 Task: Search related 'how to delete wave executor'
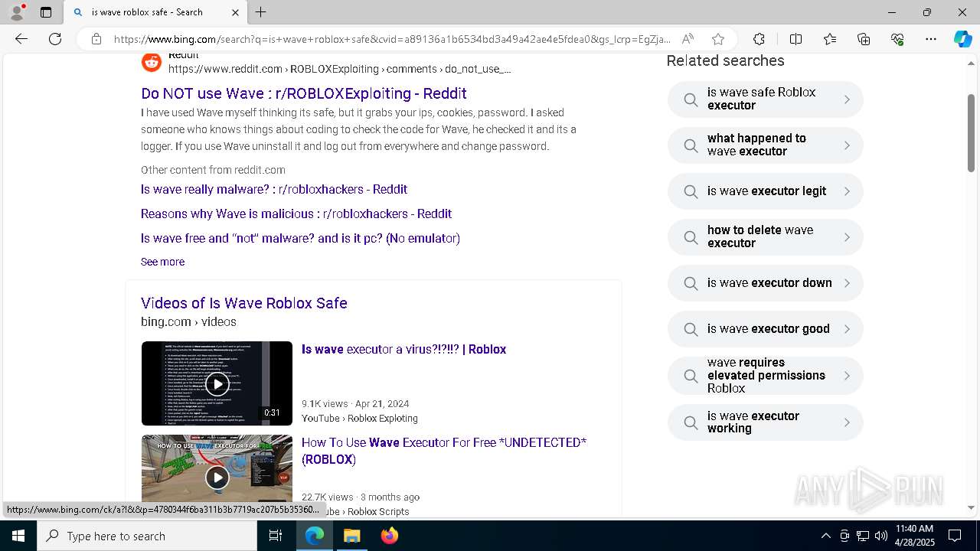[x=766, y=237]
